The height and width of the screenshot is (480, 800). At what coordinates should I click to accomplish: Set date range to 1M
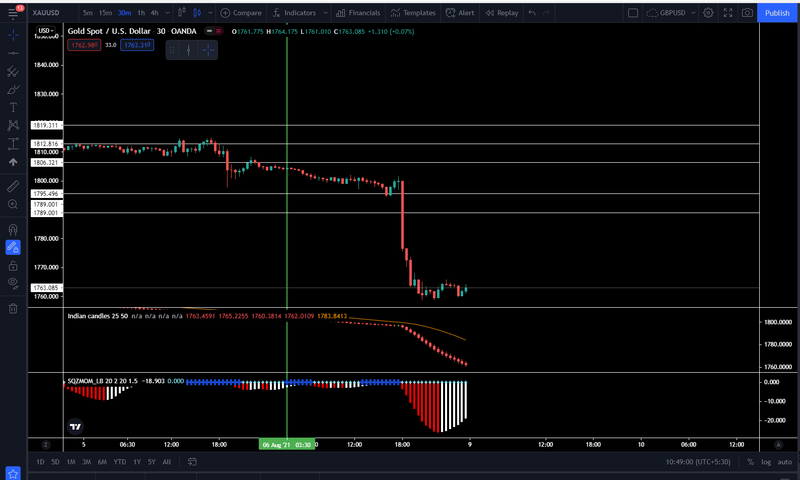click(71, 462)
